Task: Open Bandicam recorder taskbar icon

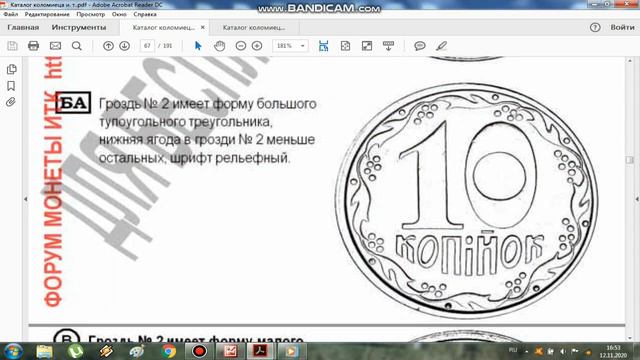Action: tap(199, 351)
